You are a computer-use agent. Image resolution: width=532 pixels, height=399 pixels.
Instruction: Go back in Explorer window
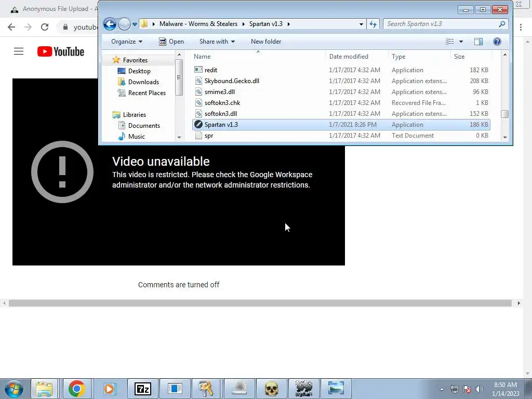pyautogui.click(x=110, y=24)
